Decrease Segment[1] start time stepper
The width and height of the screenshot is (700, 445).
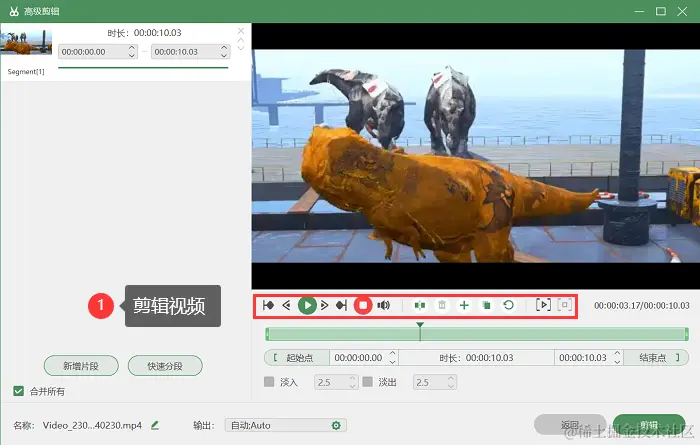[x=132, y=55]
